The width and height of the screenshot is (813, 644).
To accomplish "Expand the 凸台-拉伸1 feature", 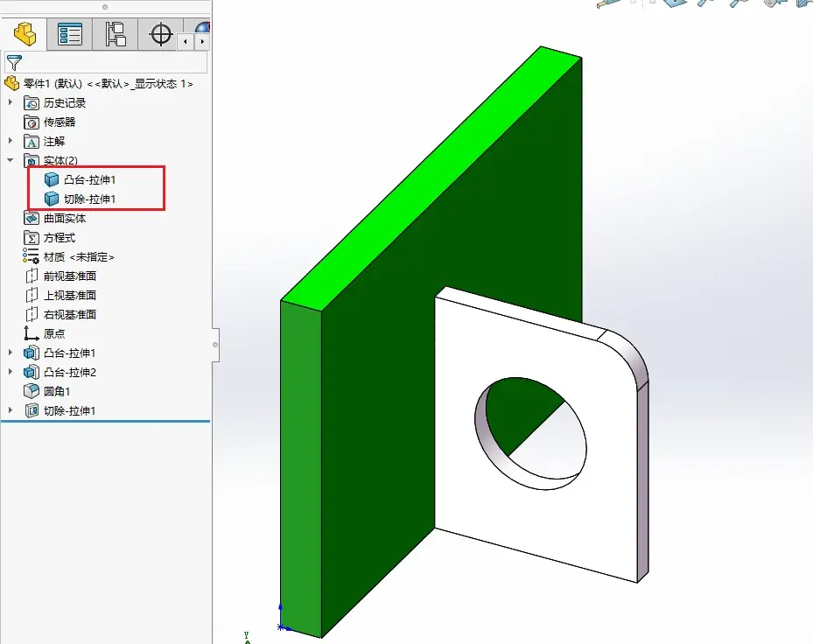I will coord(11,353).
